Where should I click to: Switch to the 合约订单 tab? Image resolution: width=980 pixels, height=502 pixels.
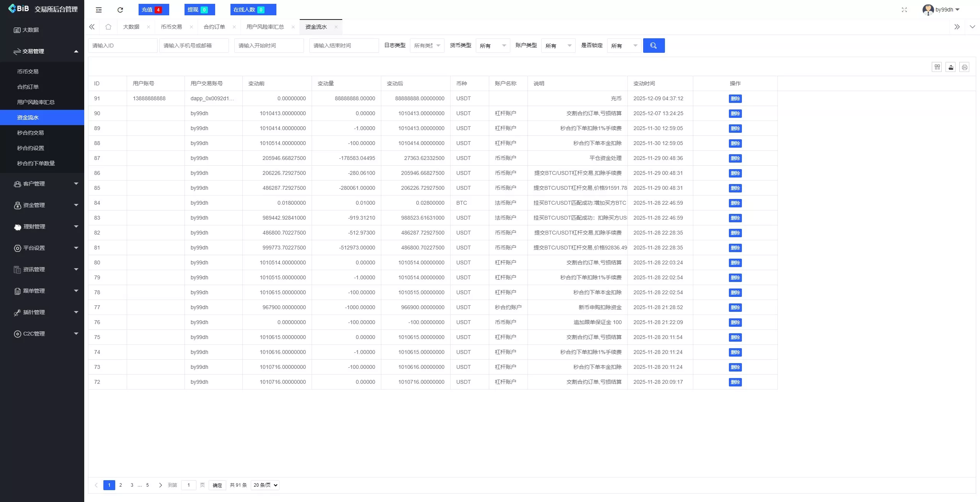coord(214,27)
